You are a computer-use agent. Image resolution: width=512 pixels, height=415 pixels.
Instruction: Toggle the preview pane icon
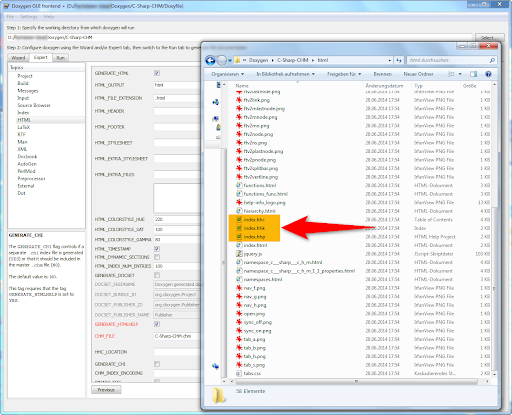[x=473, y=74]
